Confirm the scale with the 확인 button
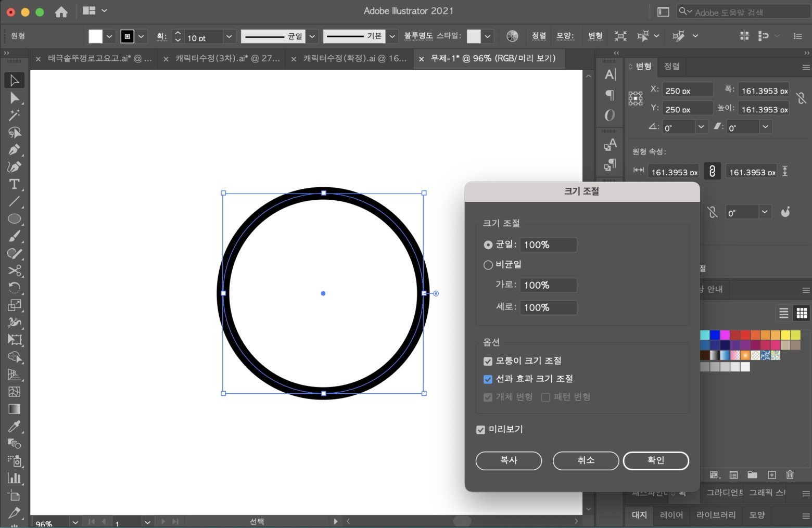This screenshot has width=812, height=528. [x=655, y=460]
